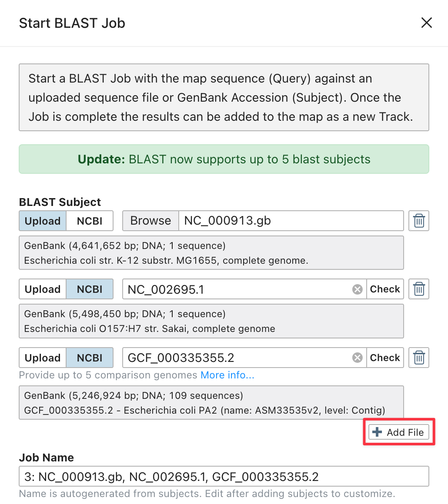Click the NC_002695.1 accession input
Image resolution: width=448 pixels, height=504 pixels.
point(237,289)
